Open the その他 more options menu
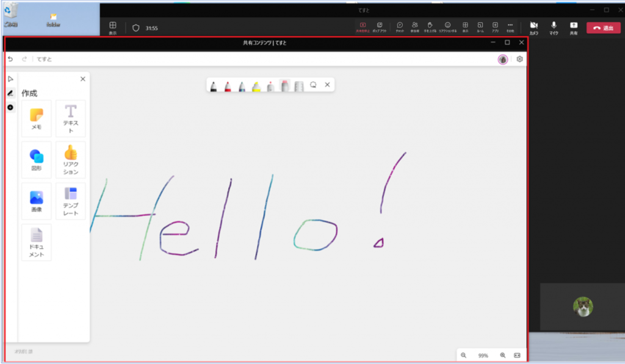 (x=510, y=27)
